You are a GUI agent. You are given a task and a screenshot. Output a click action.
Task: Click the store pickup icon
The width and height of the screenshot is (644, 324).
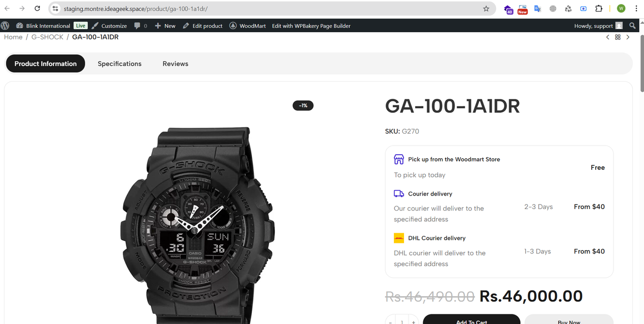(399, 159)
